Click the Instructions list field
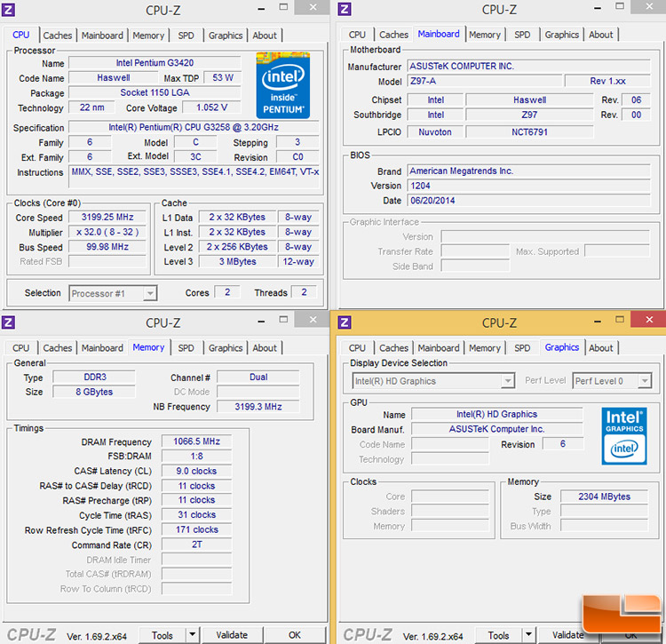 click(x=194, y=177)
